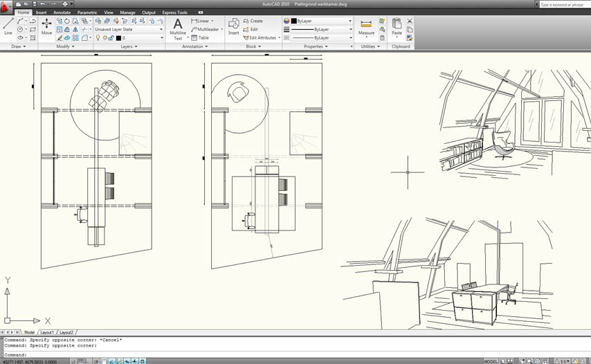Switch to the Annotate ribbon tab
The height and width of the screenshot is (364, 591).
pos(62,12)
